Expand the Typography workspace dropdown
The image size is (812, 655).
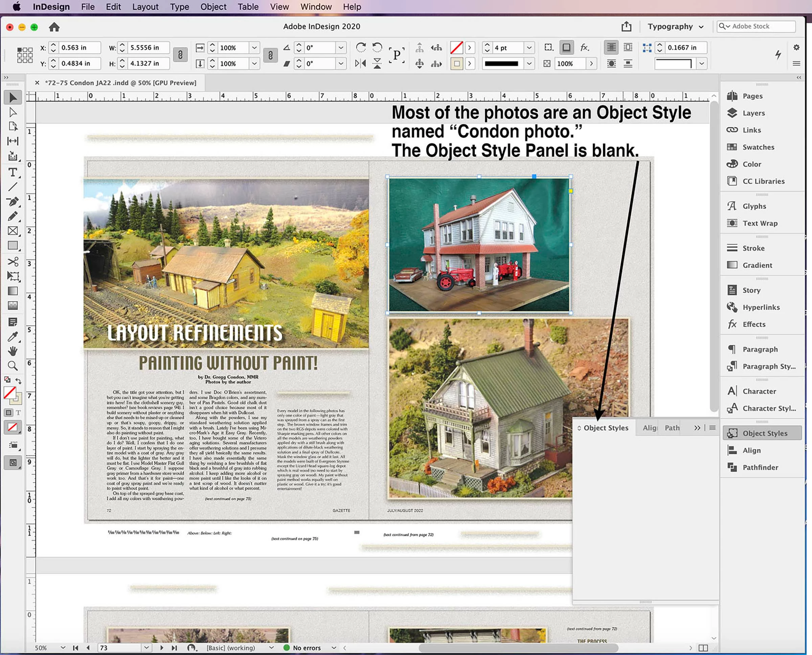point(675,27)
